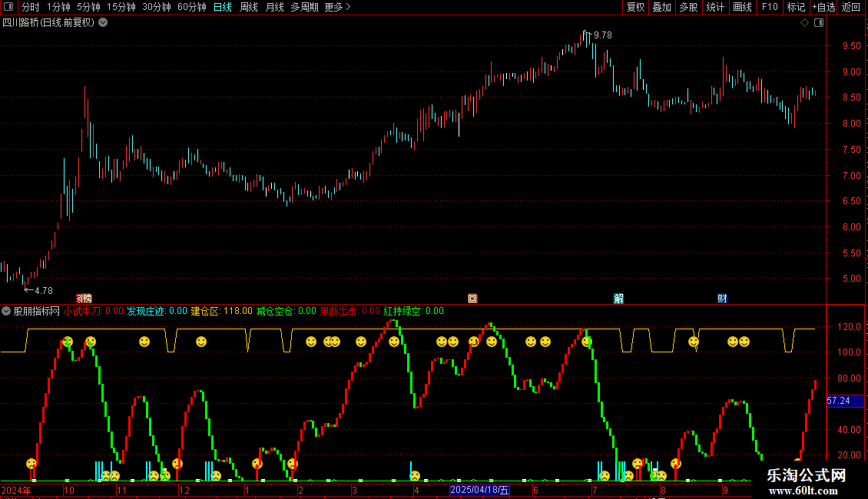This screenshot has width=868, height=499.
Task: Click the diamond marker icon
Action: (x=804, y=23)
